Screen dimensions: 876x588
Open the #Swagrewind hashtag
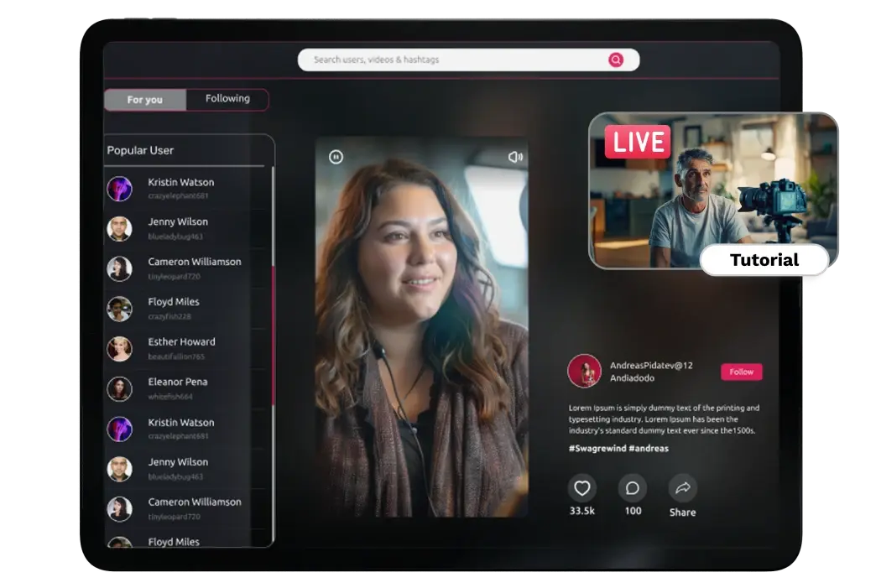[596, 449]
